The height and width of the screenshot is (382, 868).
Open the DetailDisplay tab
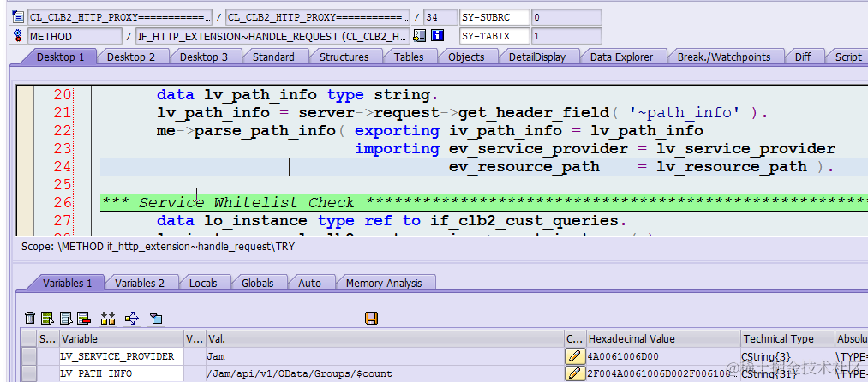click(537, 57)
